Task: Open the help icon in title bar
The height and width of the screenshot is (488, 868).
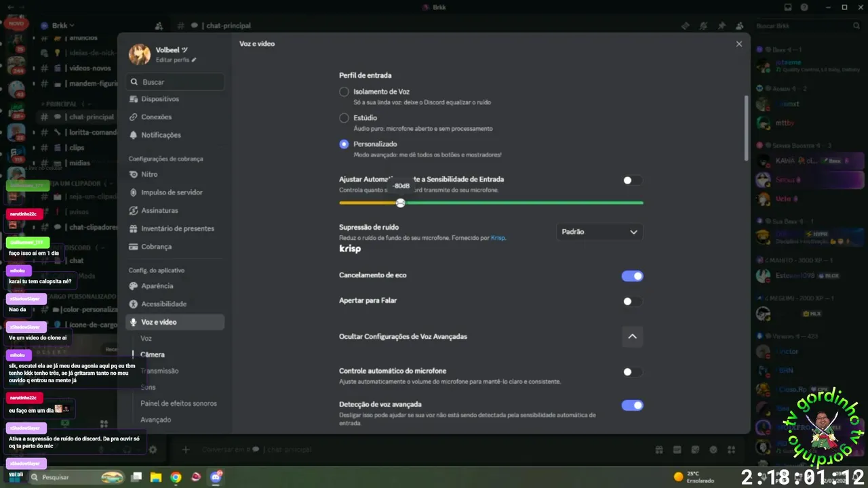Action: 805,7
